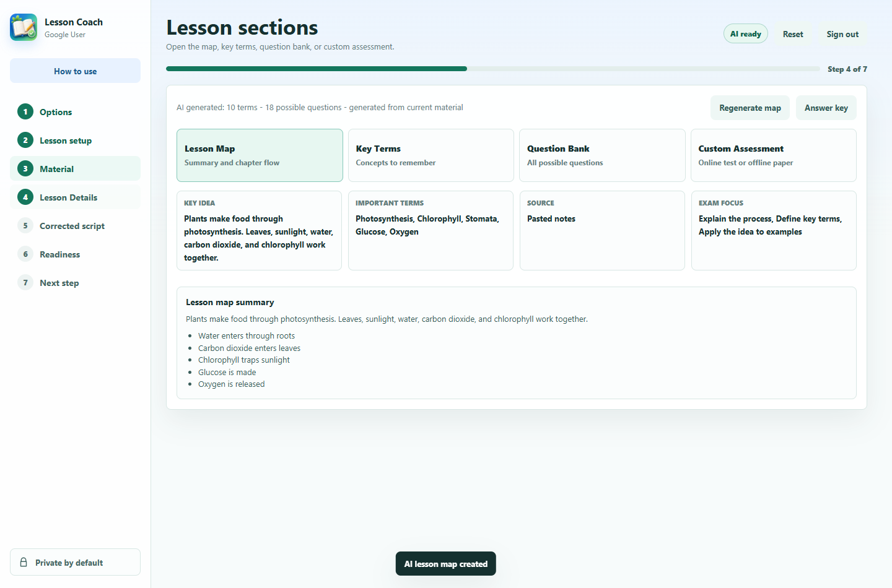Screen dimensions: 892x588
Task: Click the Reset button
Action: 793,34
